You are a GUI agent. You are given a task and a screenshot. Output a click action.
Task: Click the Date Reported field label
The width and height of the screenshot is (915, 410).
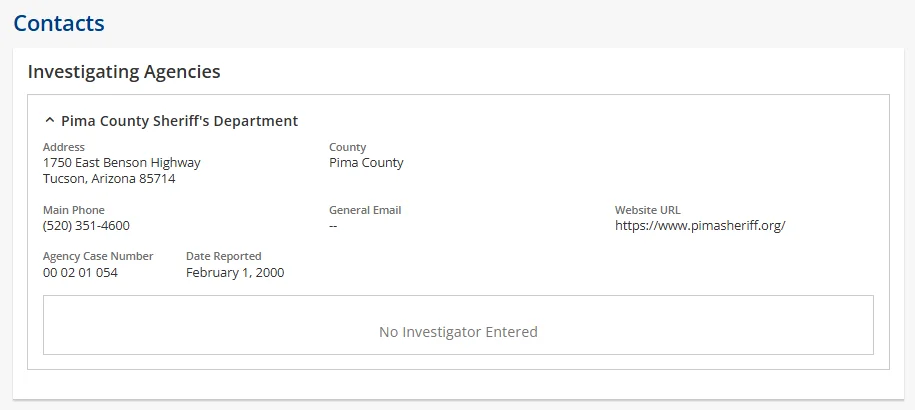(224, 256)
